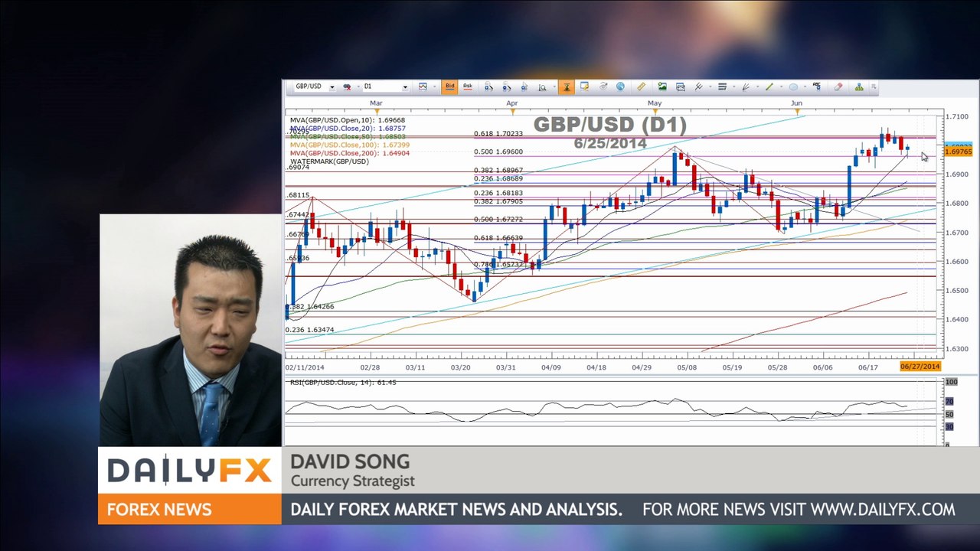Click MVA Close 100 indicator label
The height and width of the screenshot is (551, 980).
click(350, 145)
